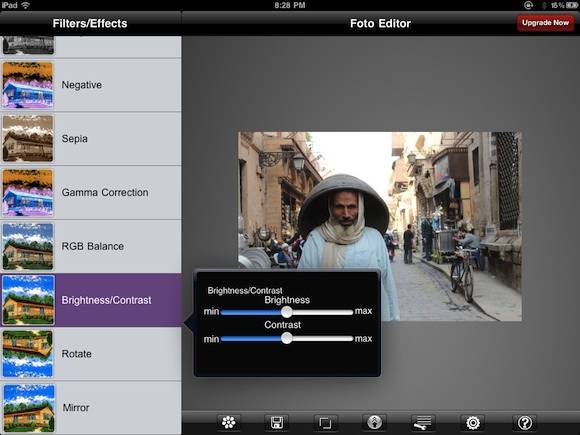The width and height of the screenshot is (580, 435).
Task: Open settings with the gear icon
Action: click(x=473, y=422)
